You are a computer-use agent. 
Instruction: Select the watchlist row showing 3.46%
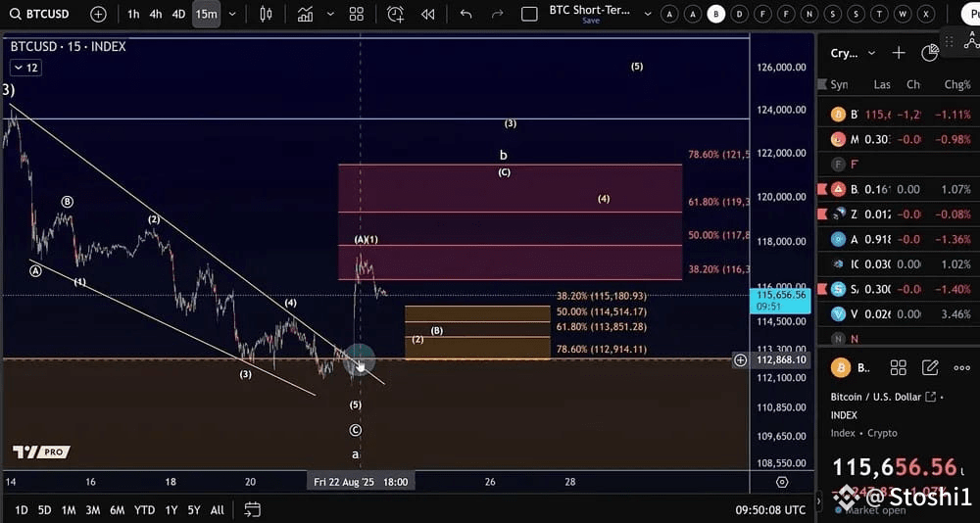pyautogui.click(x=899, y=314)
